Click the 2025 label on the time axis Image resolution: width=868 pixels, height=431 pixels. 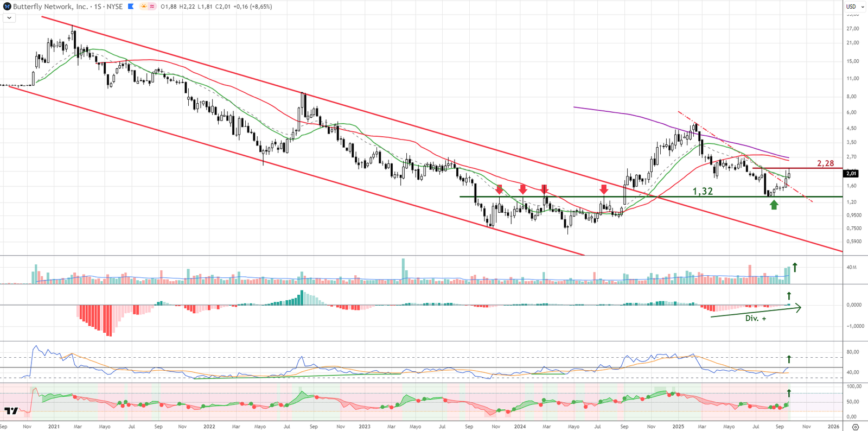tap(678, 427)
